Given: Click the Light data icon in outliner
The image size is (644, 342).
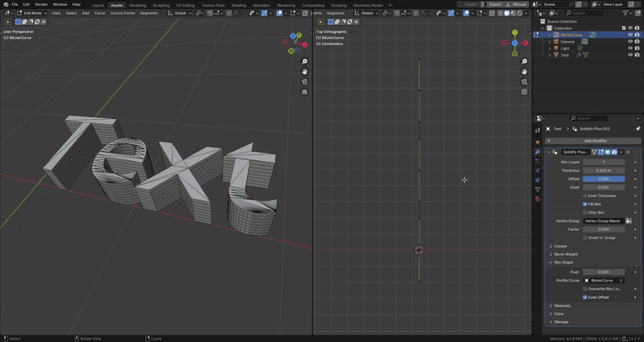Looking at the screenshot, I should coord(580,48).
